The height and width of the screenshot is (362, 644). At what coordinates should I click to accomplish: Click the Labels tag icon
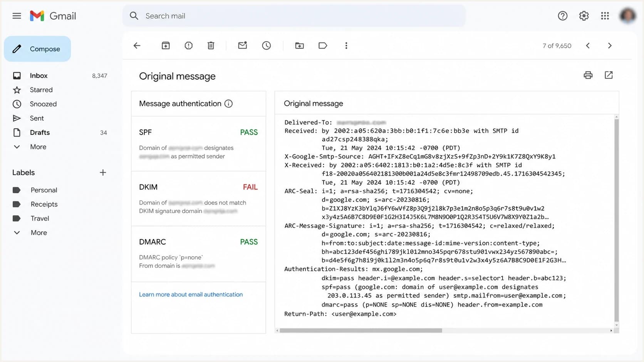(323, 46)
